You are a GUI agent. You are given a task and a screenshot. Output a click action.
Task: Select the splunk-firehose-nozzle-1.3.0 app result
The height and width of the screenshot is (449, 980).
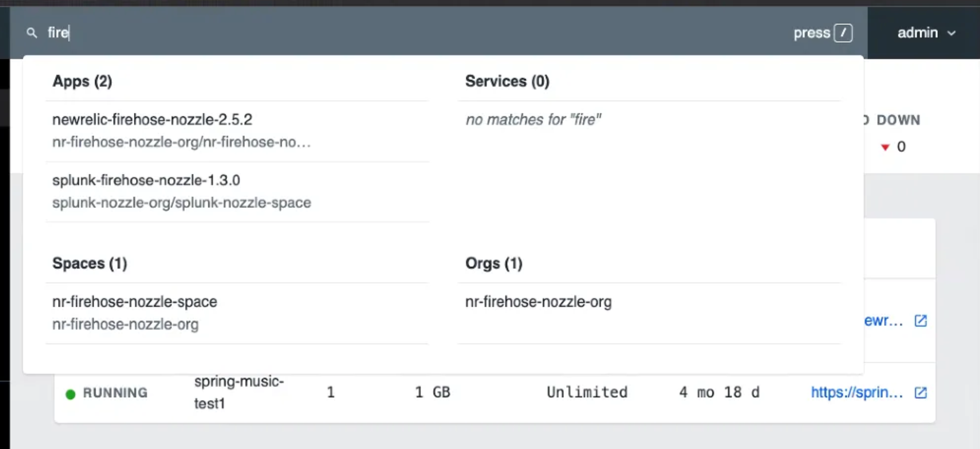(x=146, y=180)
